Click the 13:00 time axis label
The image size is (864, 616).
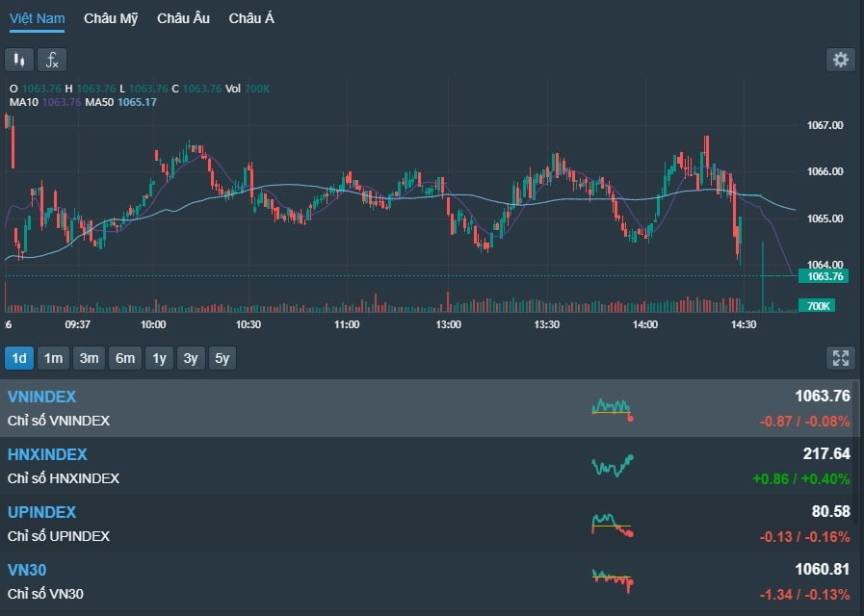click(449, 324)
